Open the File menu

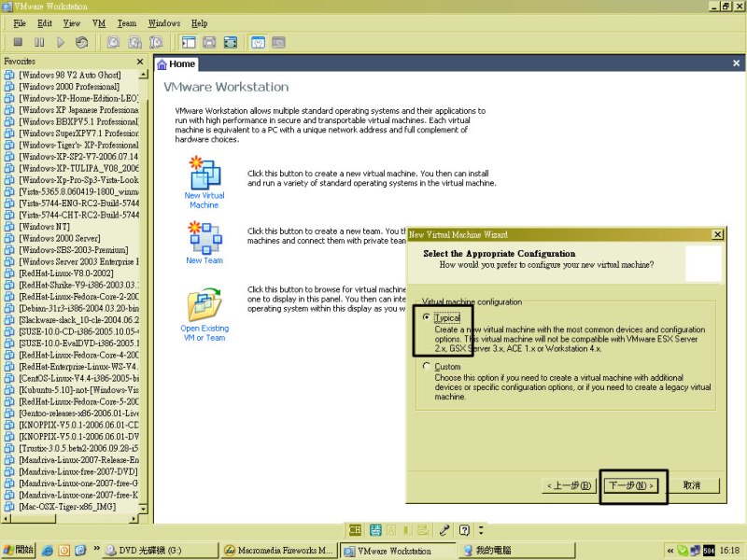pos(20,23)
